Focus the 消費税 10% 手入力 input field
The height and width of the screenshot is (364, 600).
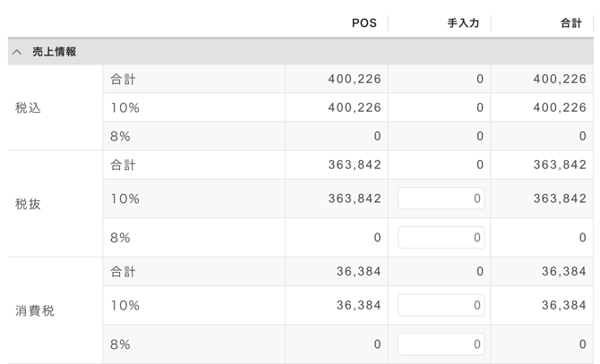pyautogui.click(x=441, y=305)
